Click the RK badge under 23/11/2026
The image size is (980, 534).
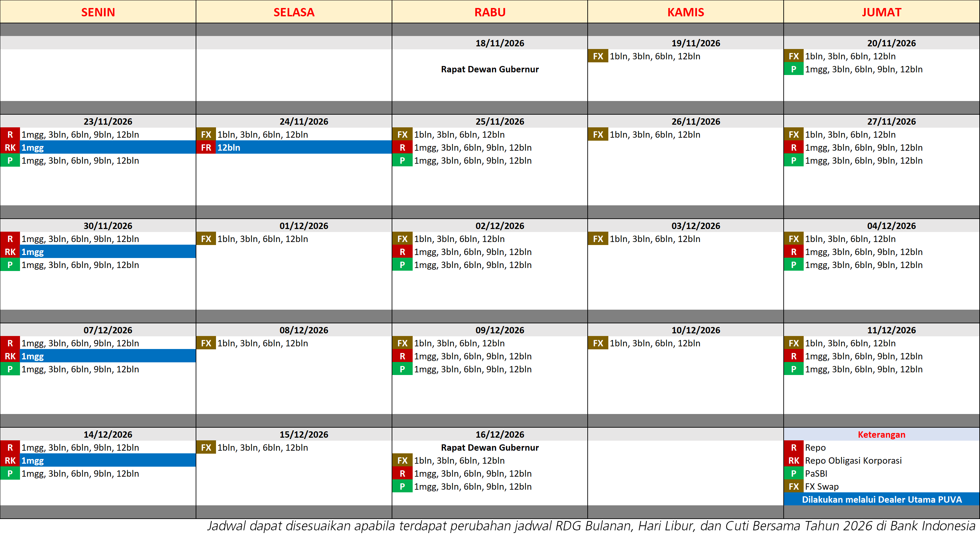coord(10,148)
